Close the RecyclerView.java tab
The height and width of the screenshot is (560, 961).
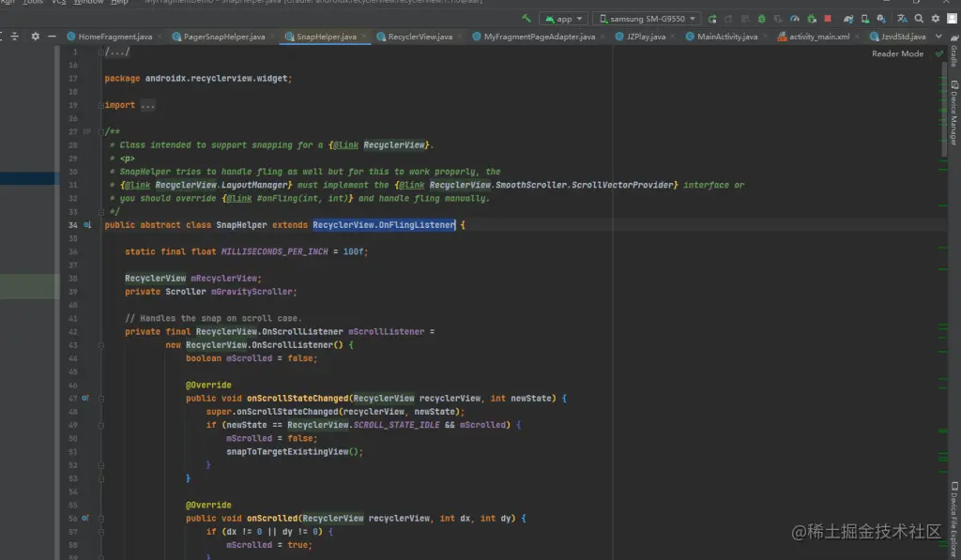coord(460,37)
